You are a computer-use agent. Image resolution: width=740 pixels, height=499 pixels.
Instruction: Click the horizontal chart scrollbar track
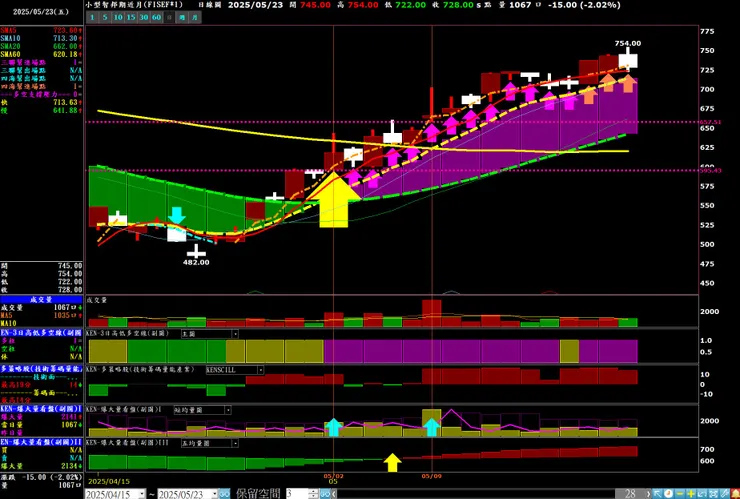tap(474, 494)
